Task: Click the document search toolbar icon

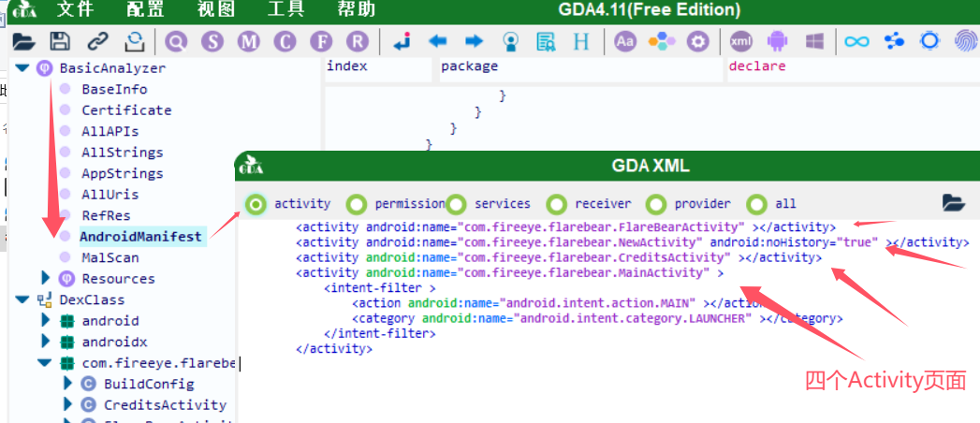Action: pos(547,42)
